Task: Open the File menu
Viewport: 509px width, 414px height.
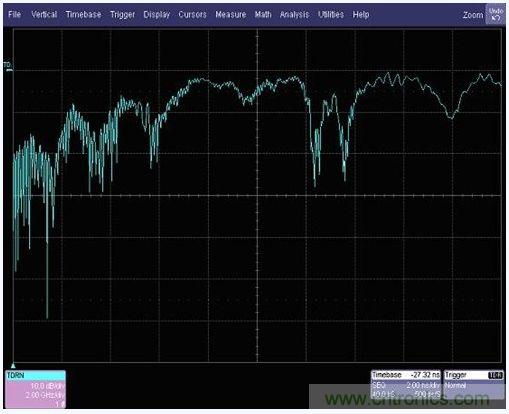Action: (x=14, y=14)
